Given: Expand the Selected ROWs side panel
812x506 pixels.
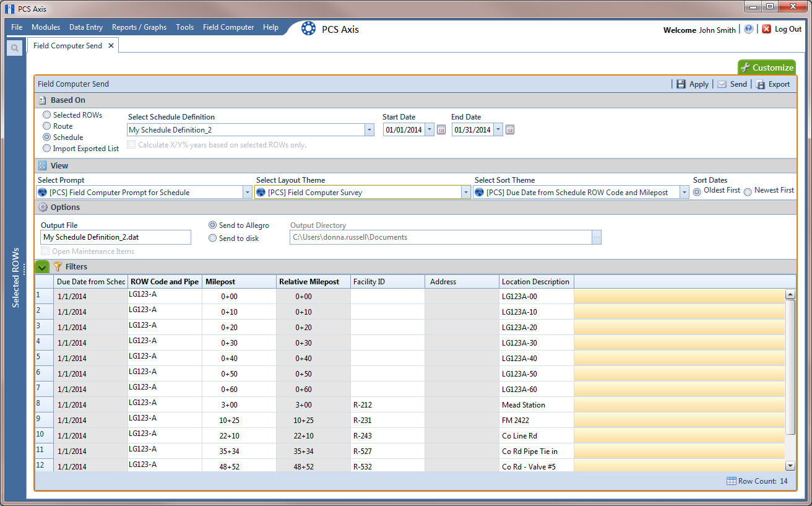Looking at the screenshot, I should [15, 277].
